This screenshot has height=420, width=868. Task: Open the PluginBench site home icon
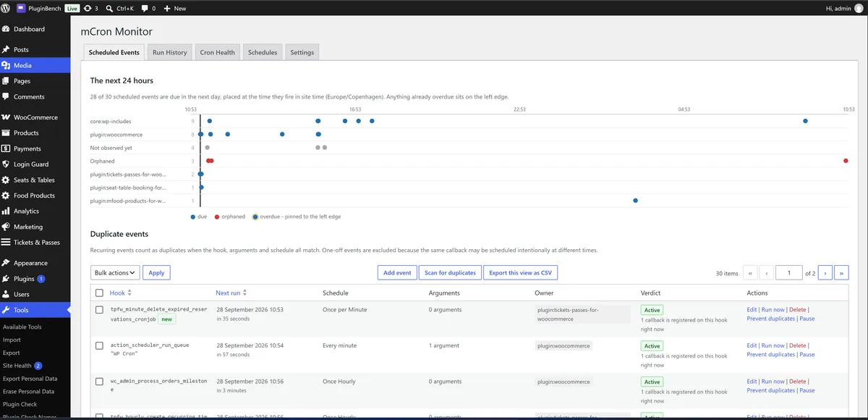click(x=21, y=8)
